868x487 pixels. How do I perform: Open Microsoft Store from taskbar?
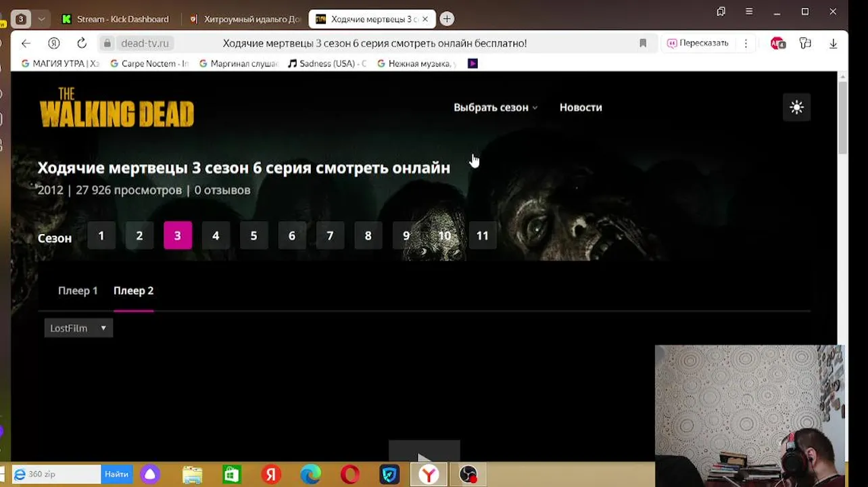point(232,475)
